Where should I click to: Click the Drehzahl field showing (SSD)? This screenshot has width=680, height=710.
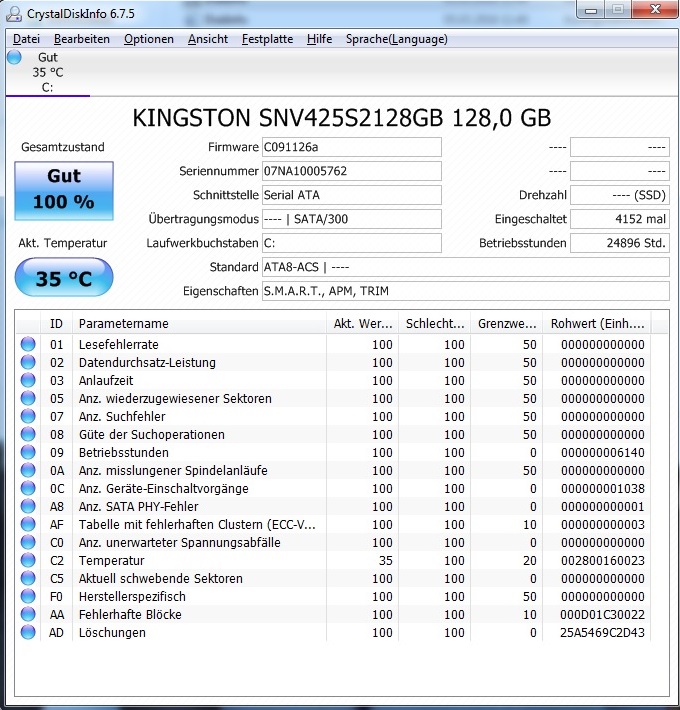[x=619, y=195]
